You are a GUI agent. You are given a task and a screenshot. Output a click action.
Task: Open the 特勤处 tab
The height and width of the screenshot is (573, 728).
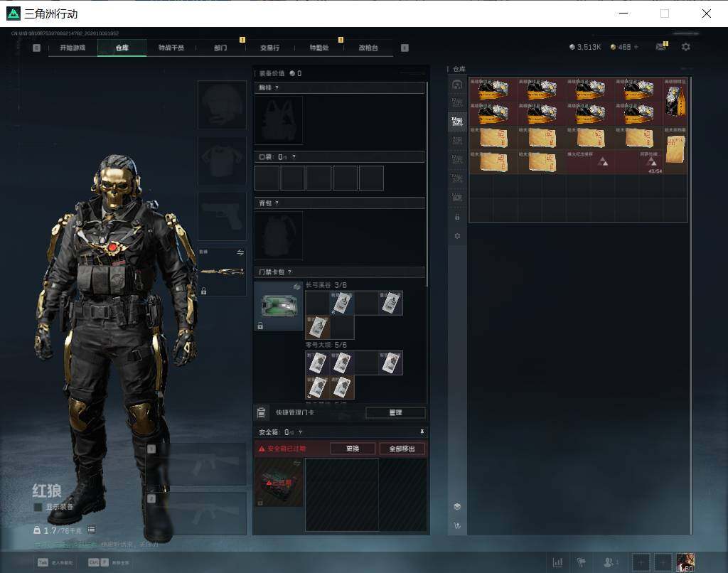(319, 48)
